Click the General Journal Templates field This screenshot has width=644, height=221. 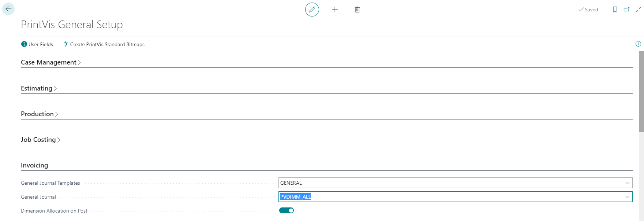456,183
